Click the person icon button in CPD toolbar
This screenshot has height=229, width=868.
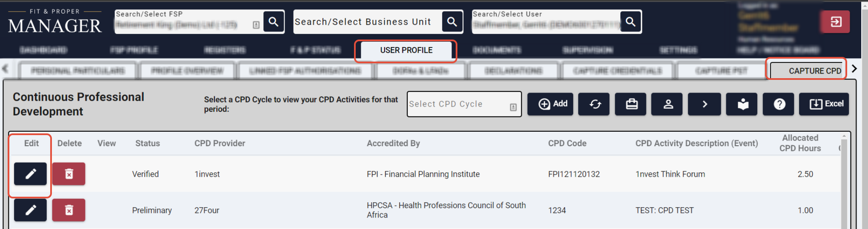(668, 104)
